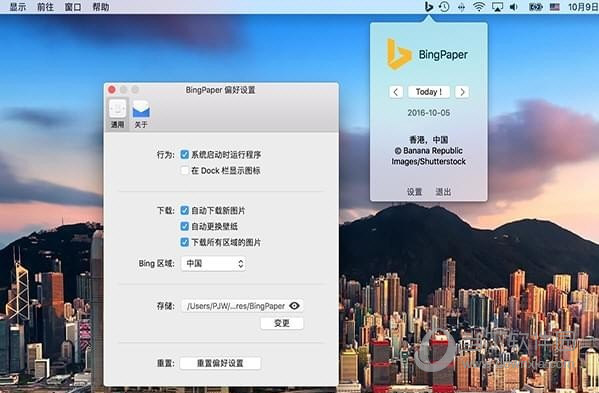Toggle 系统启动时运行程序 checkbox

185,155
